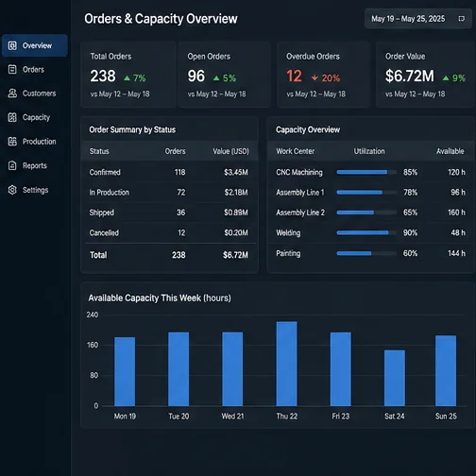Click the calendar icon in date range
Image resolution: width=476 pixels, height=476 pixels.
point(461,19)
